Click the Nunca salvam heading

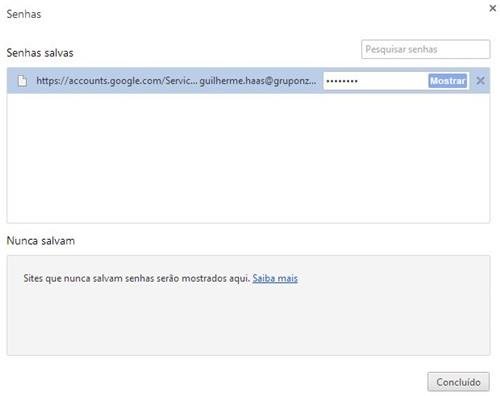point(41,241)
